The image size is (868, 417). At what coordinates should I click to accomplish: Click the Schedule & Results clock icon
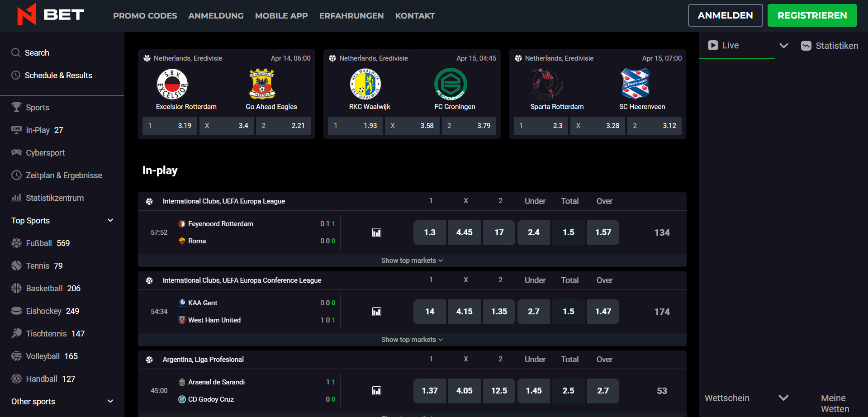click(16, 75)
